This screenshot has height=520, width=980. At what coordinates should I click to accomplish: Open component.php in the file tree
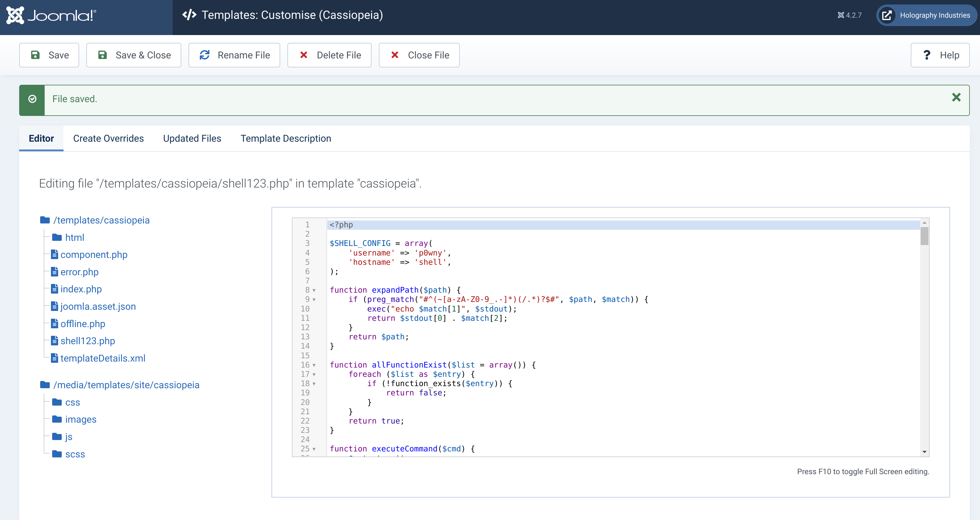94,255
